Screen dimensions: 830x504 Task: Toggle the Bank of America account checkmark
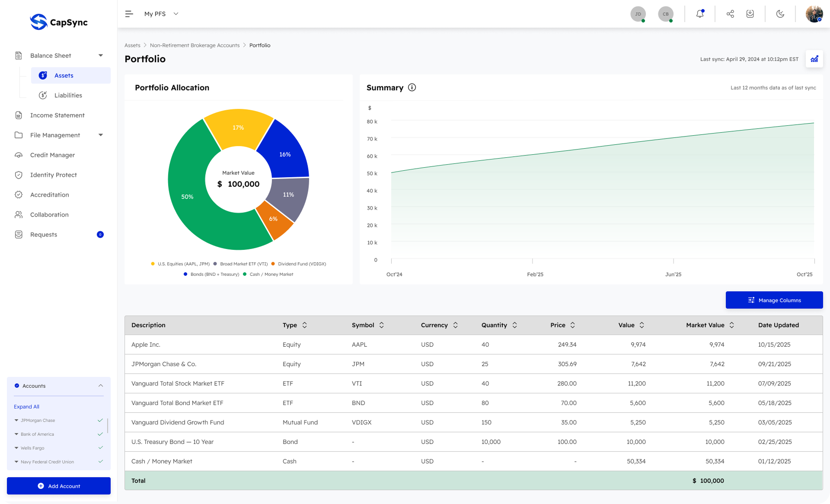[100, 434]
